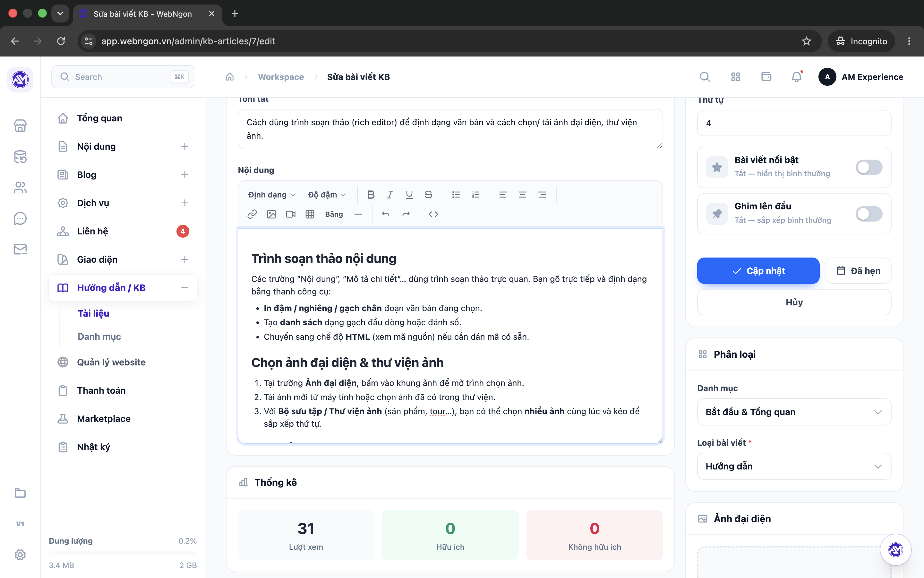
Task: Toggle the Bài viết nổi bật switch
Action: tap(869, 167)
